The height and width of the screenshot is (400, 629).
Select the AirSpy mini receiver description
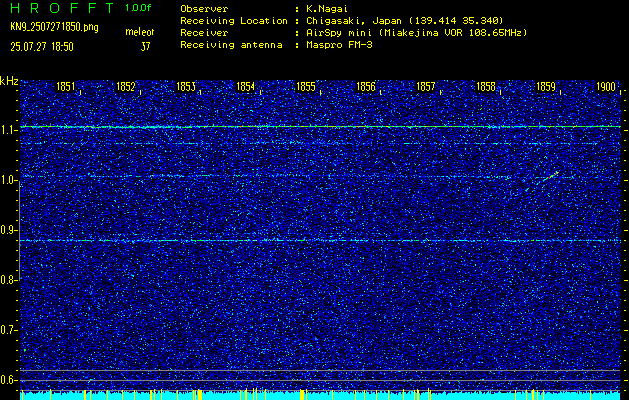point(416,33)
